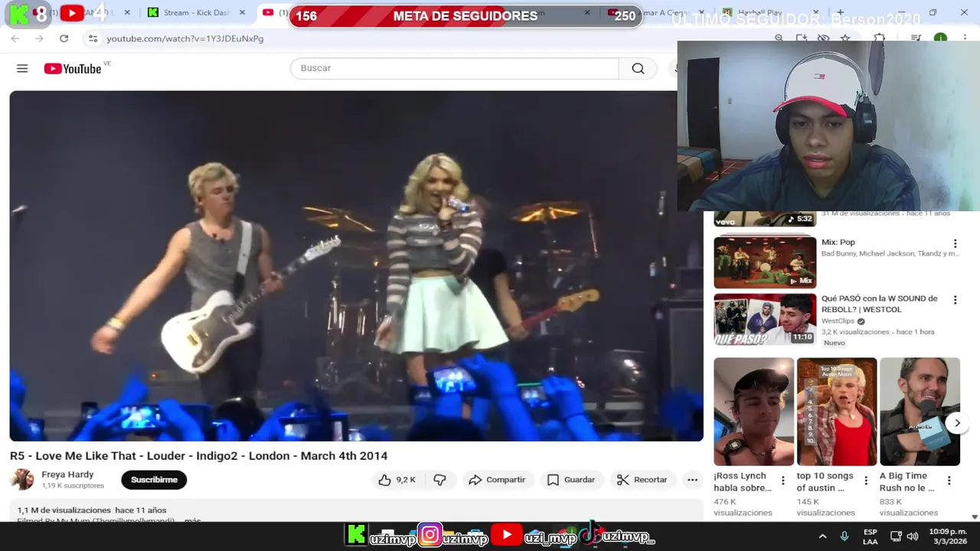Open more actions three-dot menu under video
This screenshot has height=551, width=980.
tap(692, 480)
